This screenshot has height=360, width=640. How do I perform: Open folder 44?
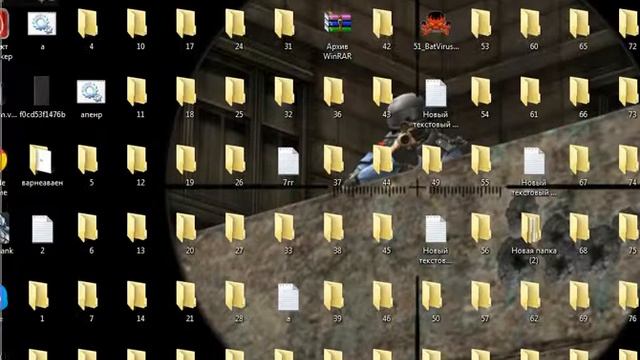pyautogui.click(x=383, y=160)
